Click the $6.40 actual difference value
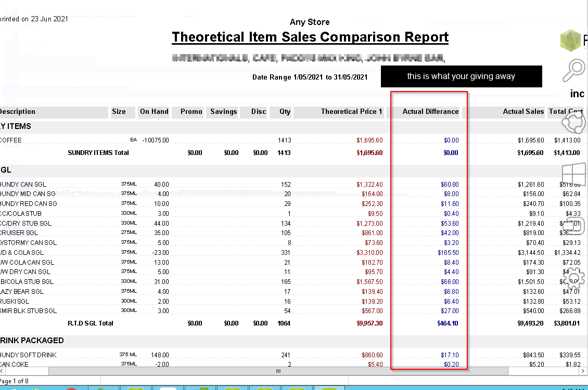 [x=451, y=302]
